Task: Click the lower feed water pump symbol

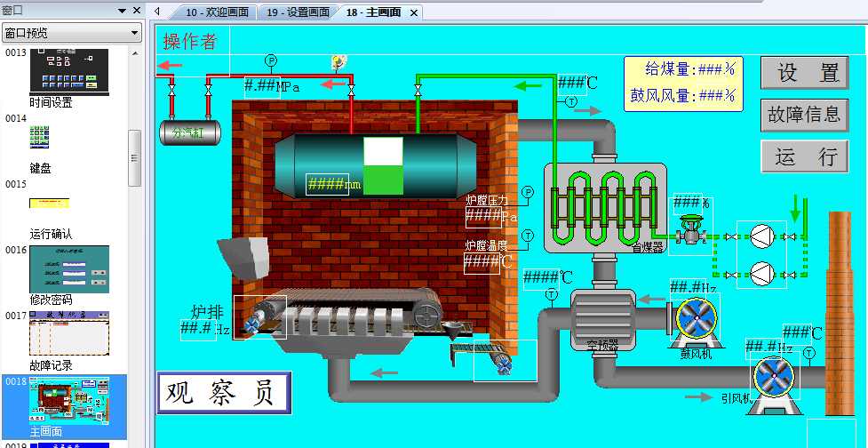Action: coord(760,273)
